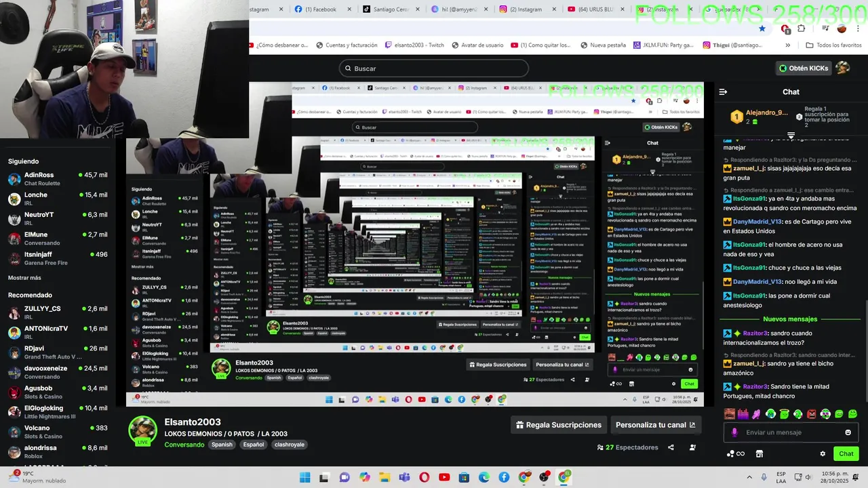Open the YouTube taskbar app
868x488 pixels.
(x=445, y=477)
